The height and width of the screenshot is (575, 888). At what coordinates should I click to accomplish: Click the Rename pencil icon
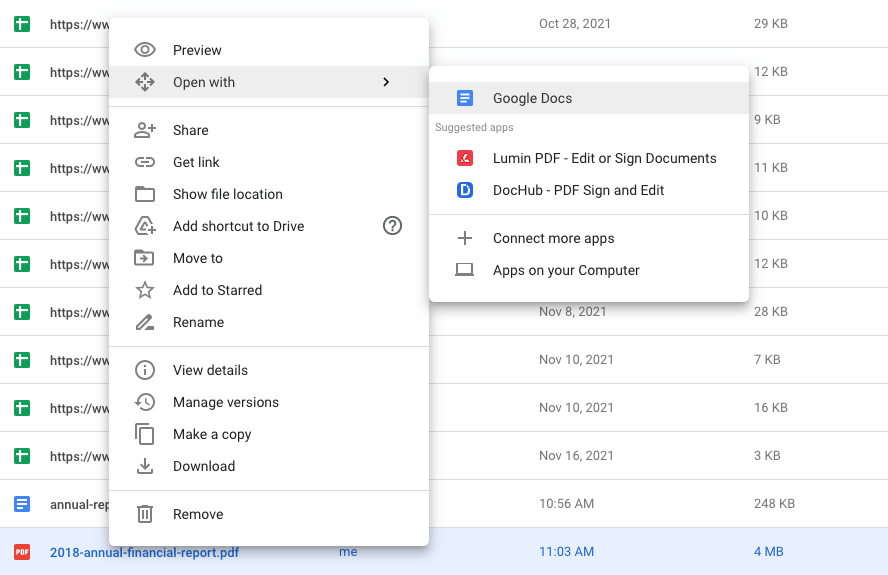click(145, 322)
